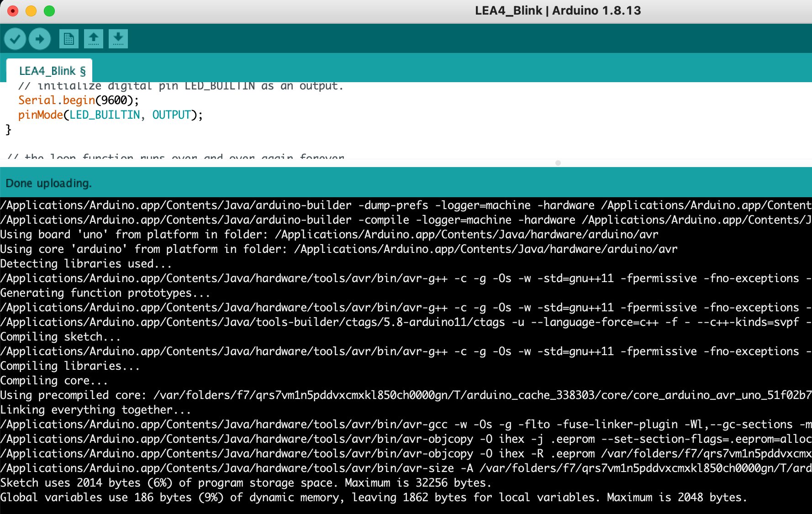Click the avr-objcopy -j .eeprom console line
This screenshot has width=812, height=514.
pos(406,439)
